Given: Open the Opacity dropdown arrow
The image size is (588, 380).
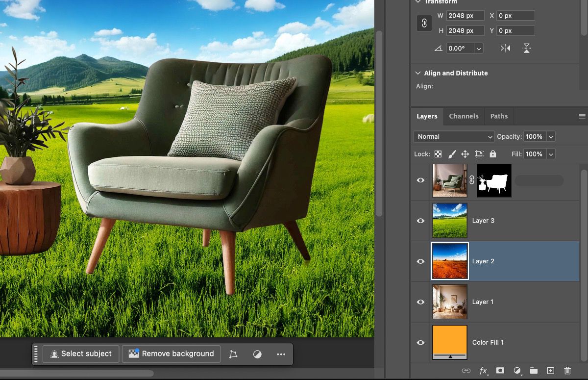Looking at the screenshot, I should (551, 137).
